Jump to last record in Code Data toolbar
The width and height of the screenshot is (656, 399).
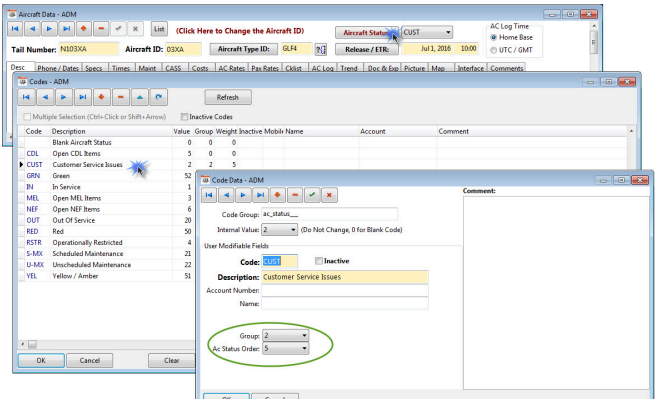click(x=261, y=195)
